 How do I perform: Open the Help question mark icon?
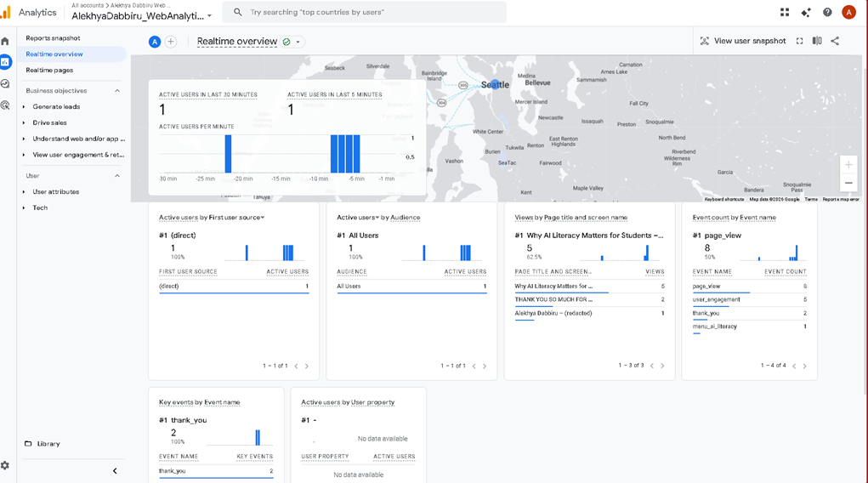[827, 12]
